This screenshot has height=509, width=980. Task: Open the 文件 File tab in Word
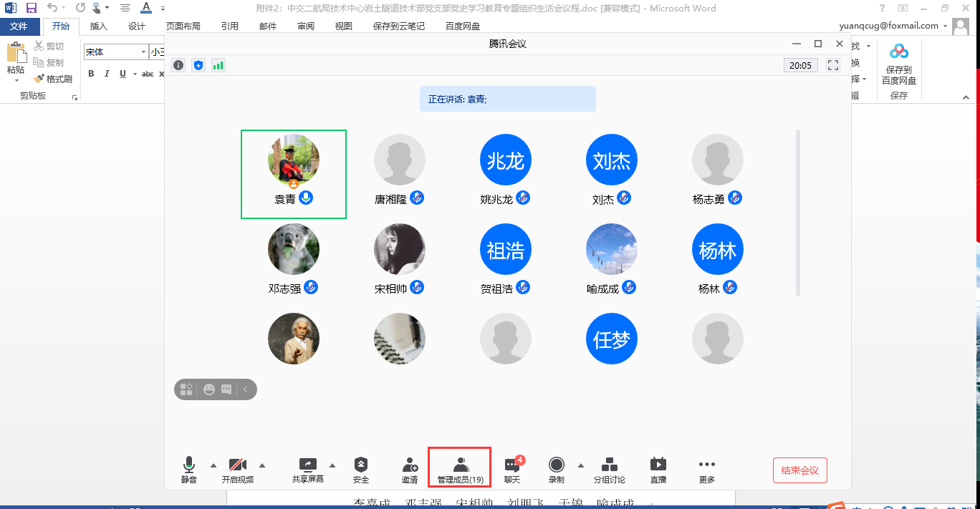[x=19, y=26]
